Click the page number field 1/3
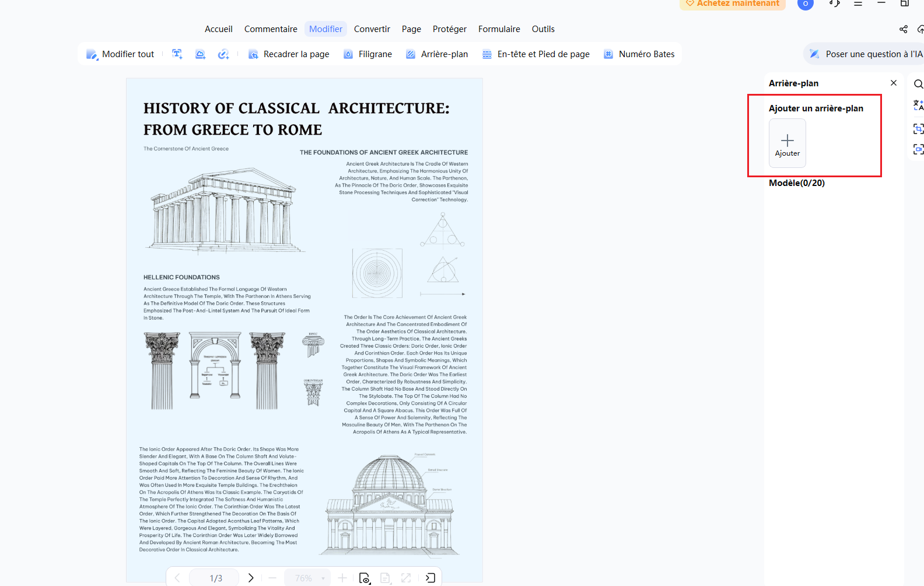Viewport: 924px width, 586px height. 215,578
